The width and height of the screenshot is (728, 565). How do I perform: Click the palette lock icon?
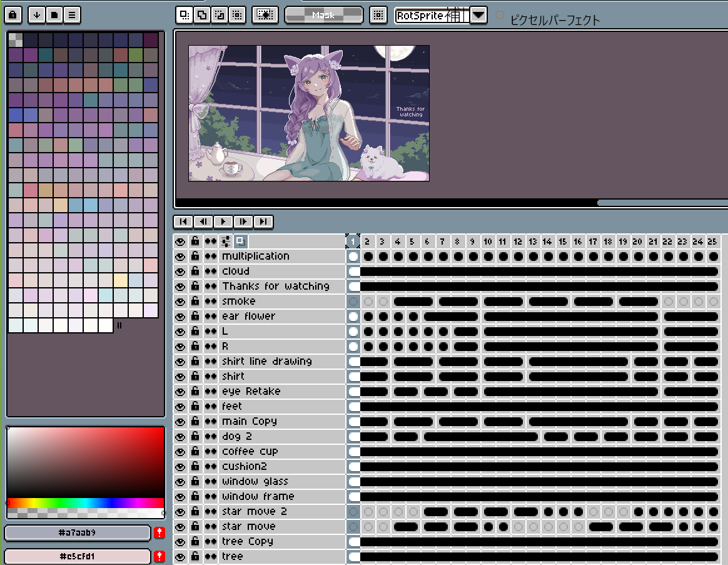pos(13,15)
